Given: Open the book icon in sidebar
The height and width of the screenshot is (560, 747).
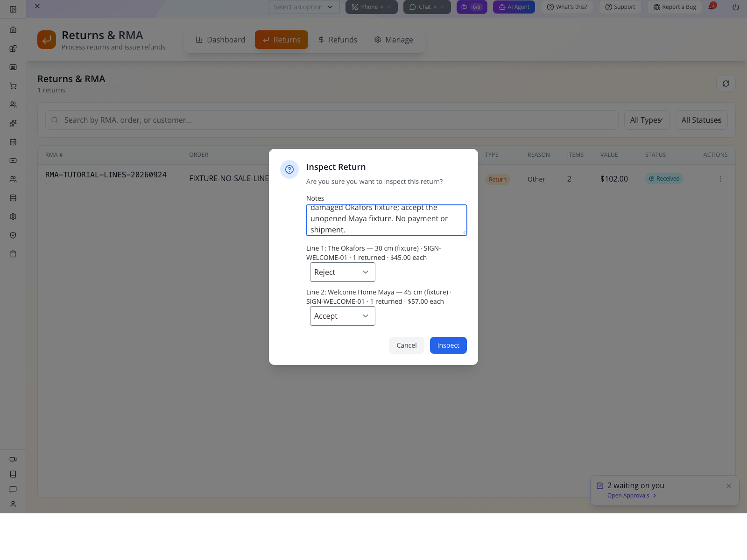Looking at the screenshot, I should coord(13,474).
